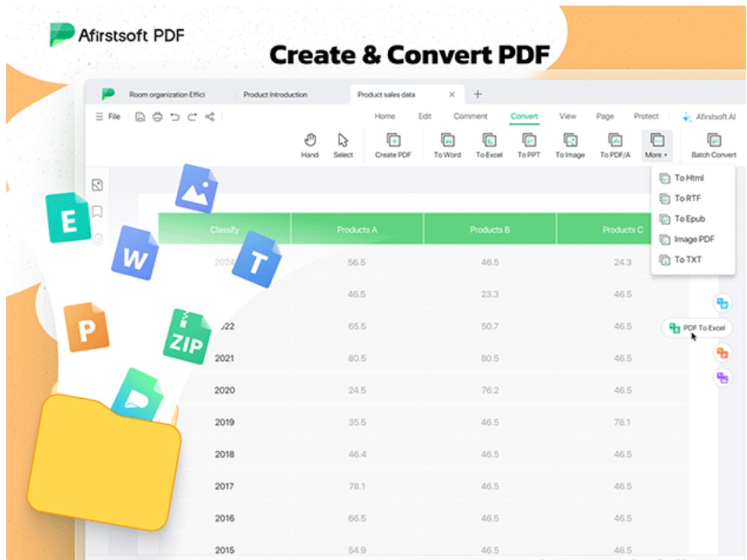The height and width of the screenshot is (560, 747).
Task: Click the PDF To Excel button
Action: pyautogui.click(x=697, y=328)
